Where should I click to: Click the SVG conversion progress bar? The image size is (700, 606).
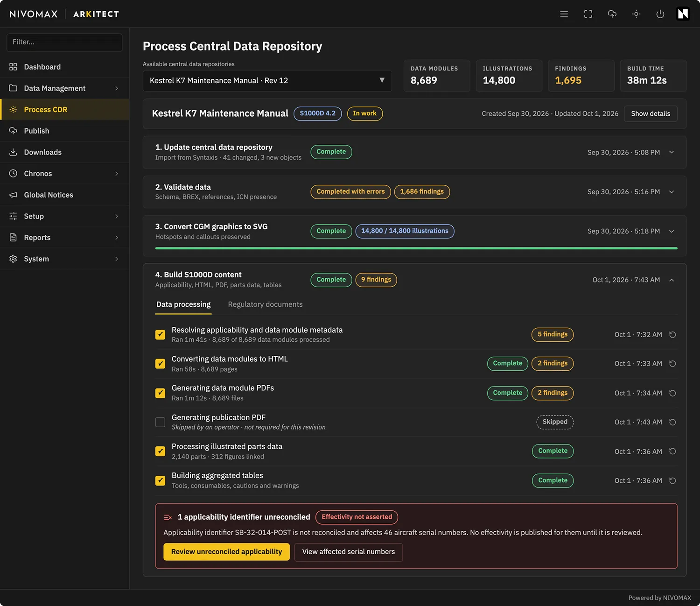(416, 248)
